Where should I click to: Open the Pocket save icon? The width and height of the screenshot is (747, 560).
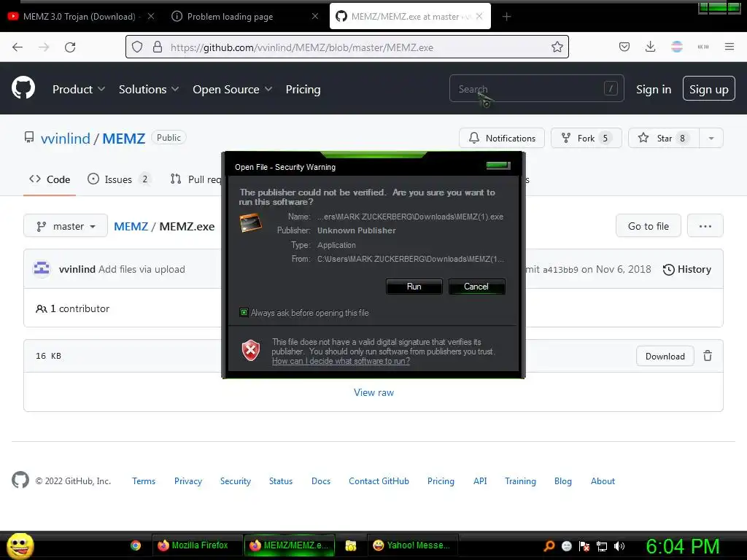tap(624, 47)
